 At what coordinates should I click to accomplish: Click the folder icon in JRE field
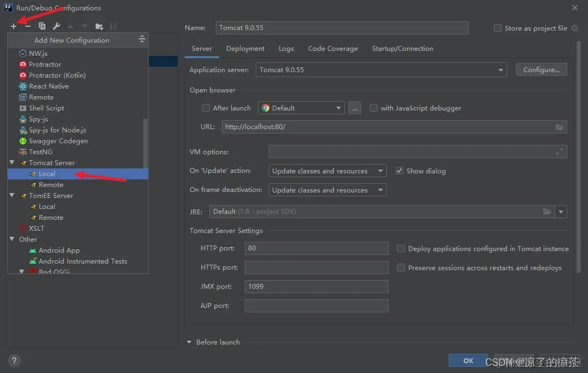tap(547, 212)
